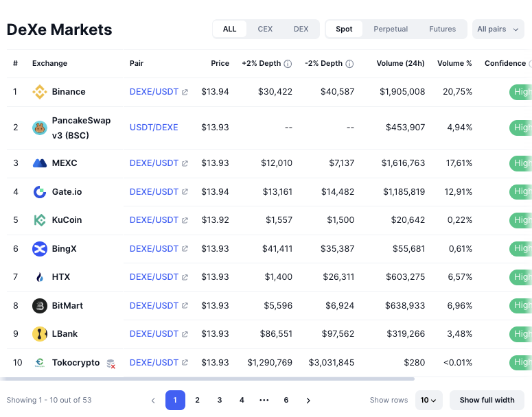The image size is (532, 417).
Task: Click MEXC volume percent 17,61%
Action: coord(459,163)
